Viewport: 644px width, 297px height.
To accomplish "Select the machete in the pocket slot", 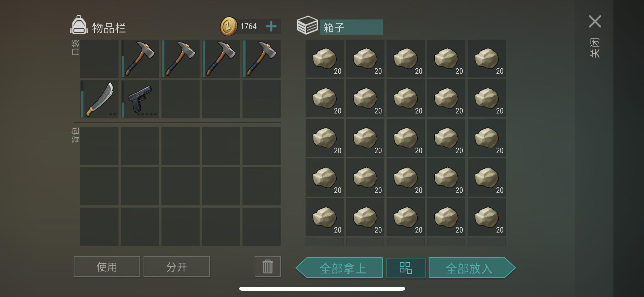I will (99, 99).
